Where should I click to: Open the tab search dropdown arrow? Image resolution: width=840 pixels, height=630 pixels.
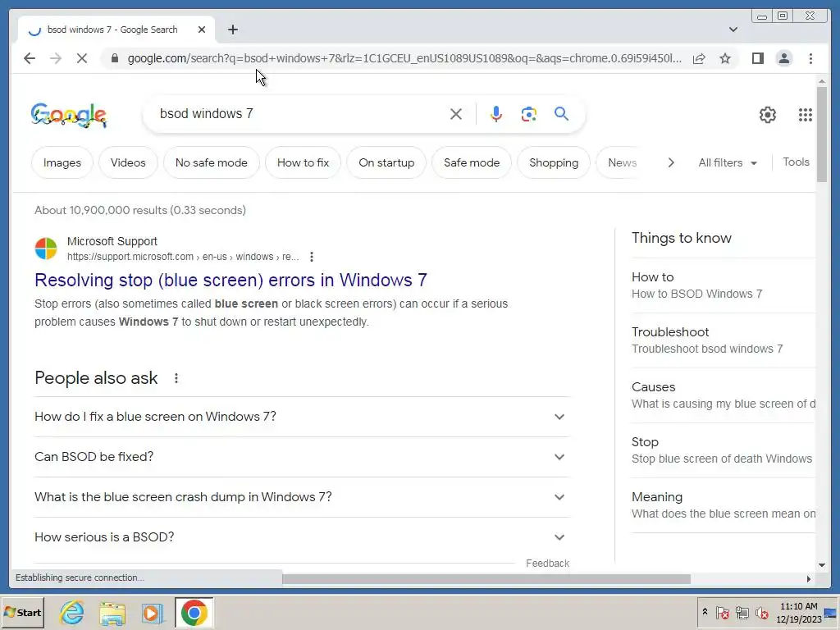tap(733, 30)
